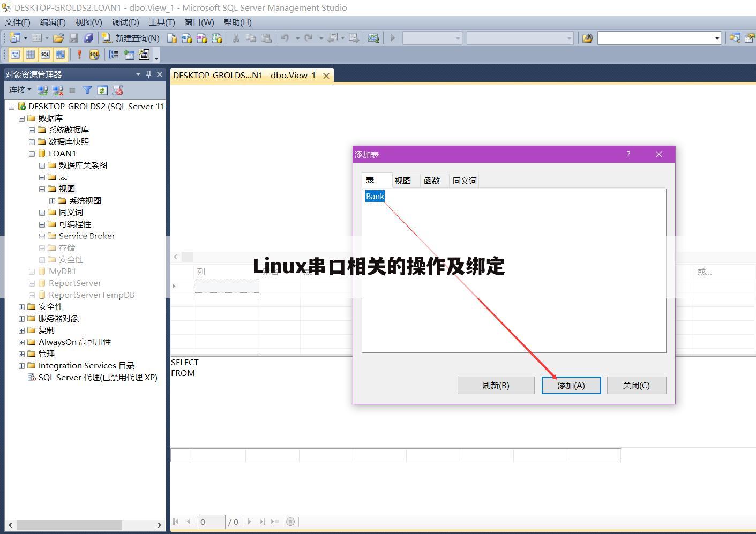The height and width of the screenshot is (534, 756).
Task: Close the dbo.View_1 document tab
Action: click(x=326, y=76)
